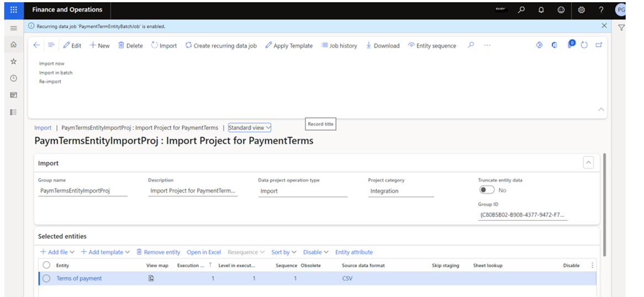The width and height of the screenshot is (644, 297).
Task: Click Create recurring data job
Action: (x=221, y=46)
